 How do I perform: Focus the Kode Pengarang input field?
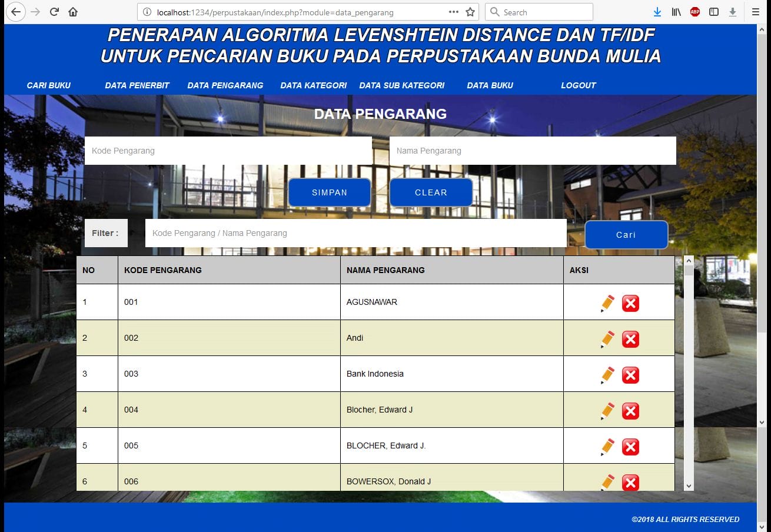(228, 151)
